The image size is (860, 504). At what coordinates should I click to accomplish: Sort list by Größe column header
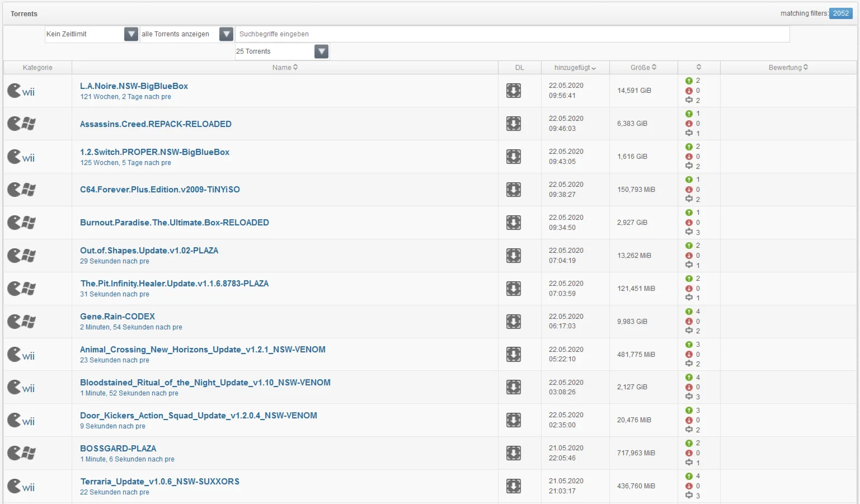[643, 68]
